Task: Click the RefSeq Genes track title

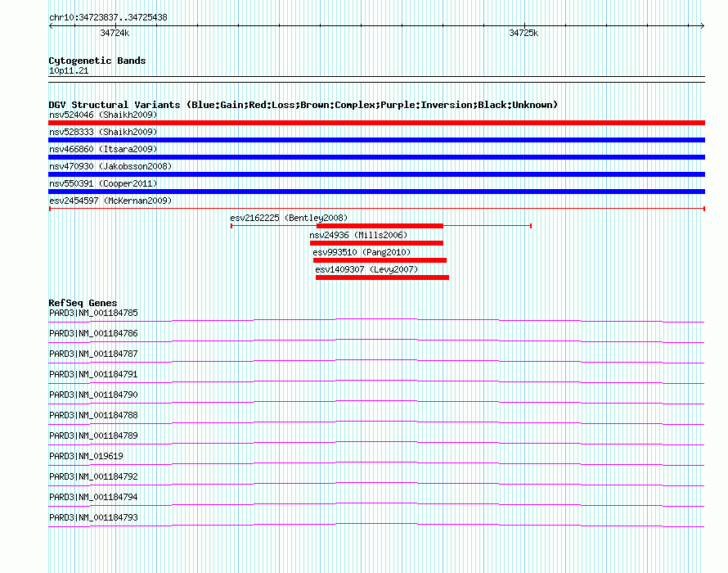Action: (83, 303)
